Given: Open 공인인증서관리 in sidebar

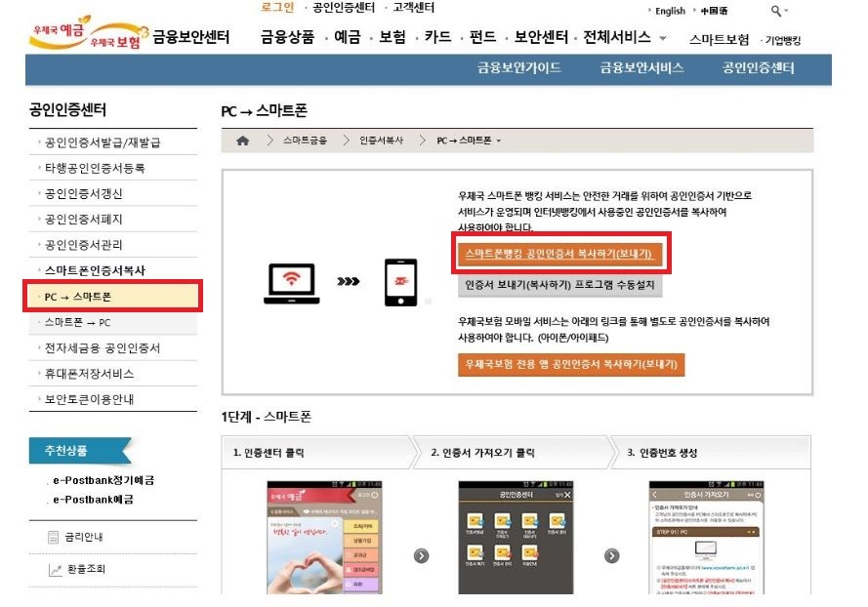Looking at the screenshot, I should [84, 245].
